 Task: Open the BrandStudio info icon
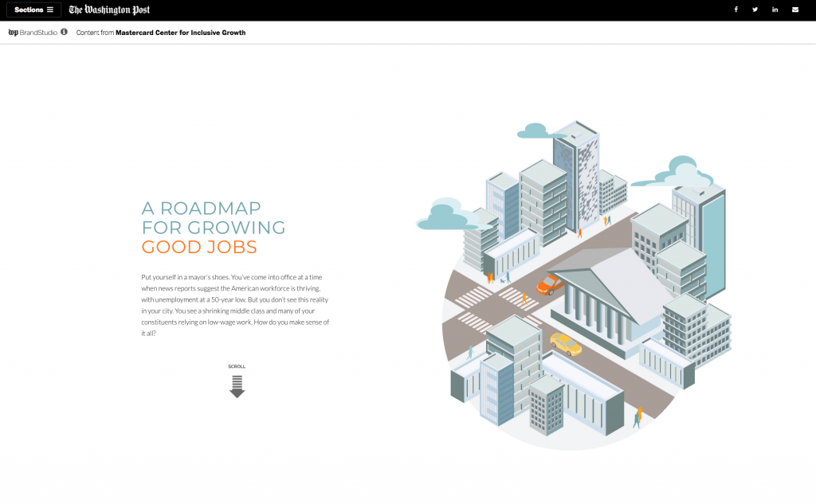pyautogui.click(x=64, y=32)
